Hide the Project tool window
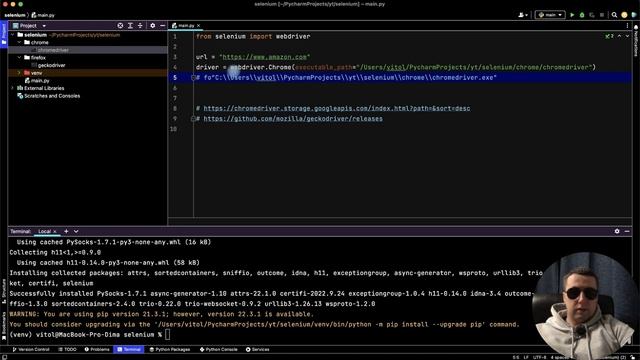 pyautogui.click(x=162, y=25)
